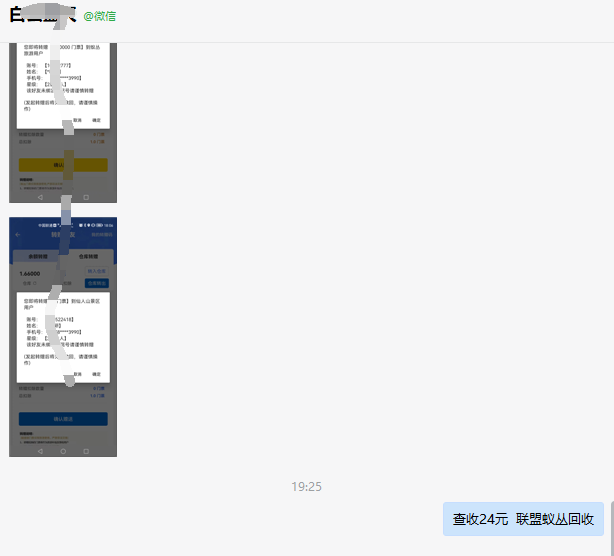Image resolution: width=614 pixels, height=556 pixels.
Task: Tap Android back triangle in first screenshot
Action: [x=40, y=198]
